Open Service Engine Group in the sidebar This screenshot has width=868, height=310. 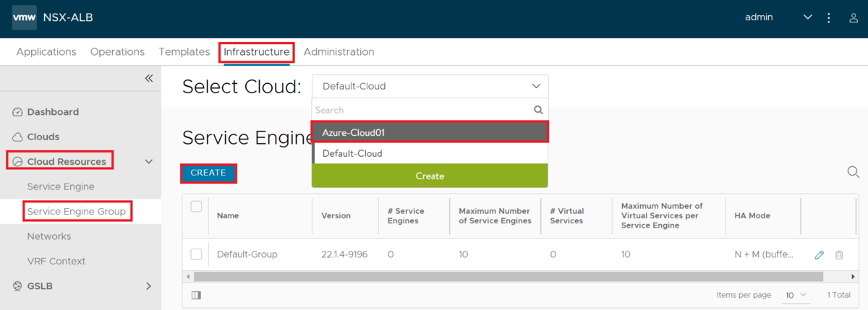coord(76,211)
